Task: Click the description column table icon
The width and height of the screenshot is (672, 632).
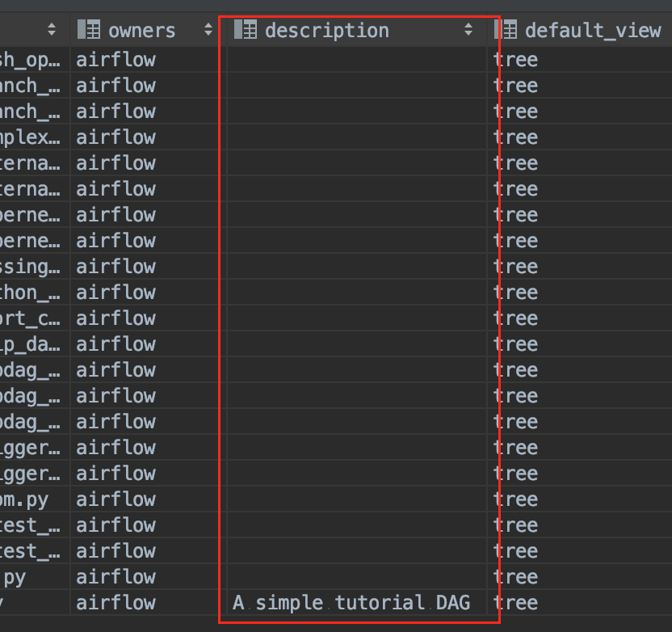Action: pyautogui.click(x=245, y=31)
